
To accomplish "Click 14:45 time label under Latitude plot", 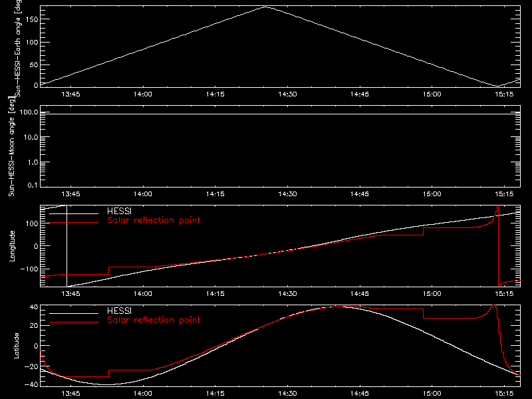I will click(x=360, y=394).
